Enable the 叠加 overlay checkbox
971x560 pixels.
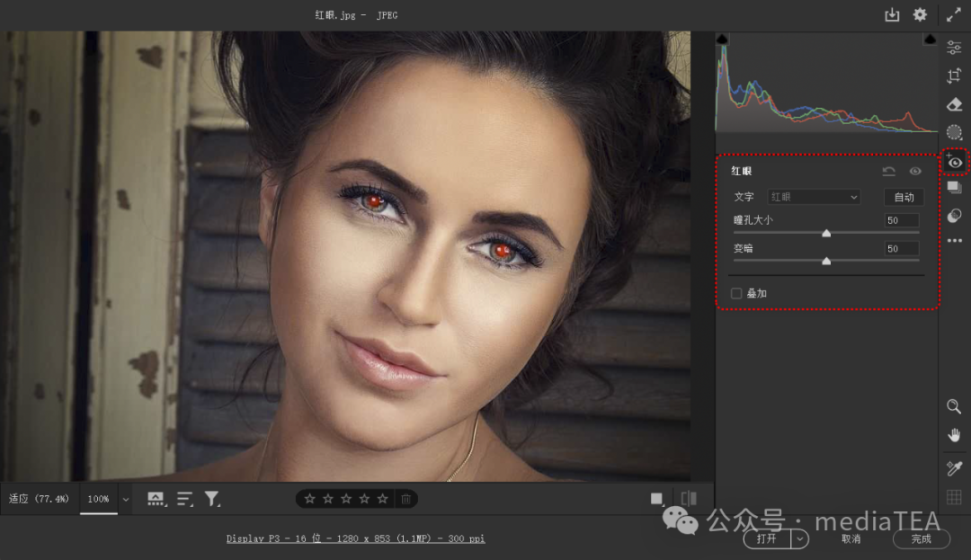736,293
